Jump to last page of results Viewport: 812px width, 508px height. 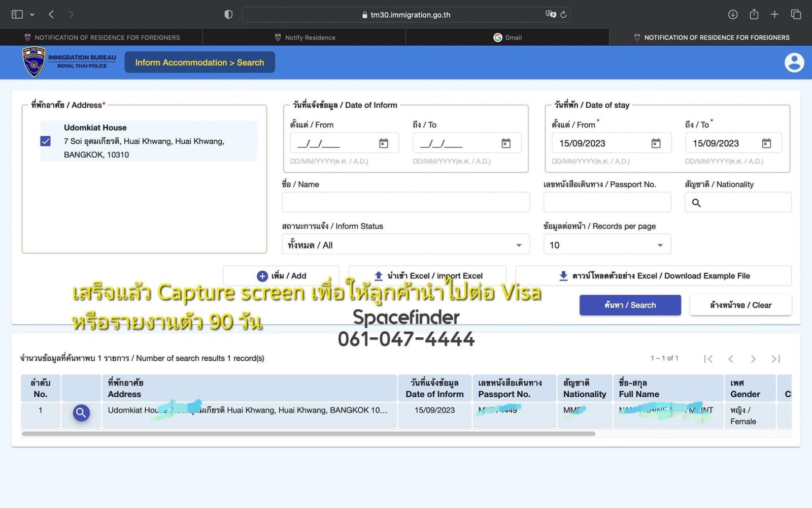click(775, 359)
